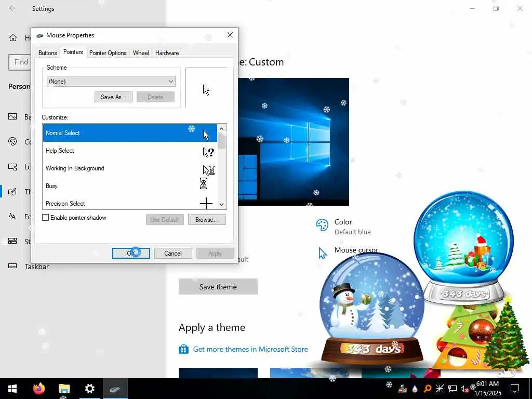Go back in Settings window

pyautogui.click(x=12, y=8)
